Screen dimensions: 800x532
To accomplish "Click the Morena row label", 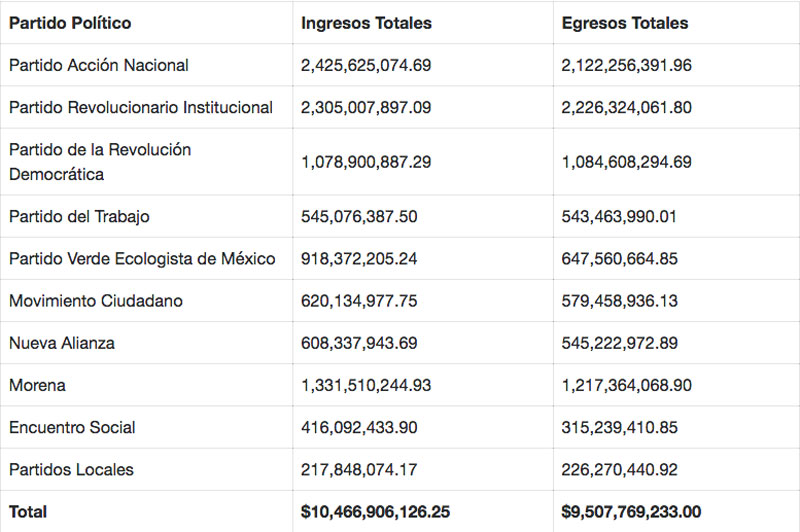I will pos(37,385).
